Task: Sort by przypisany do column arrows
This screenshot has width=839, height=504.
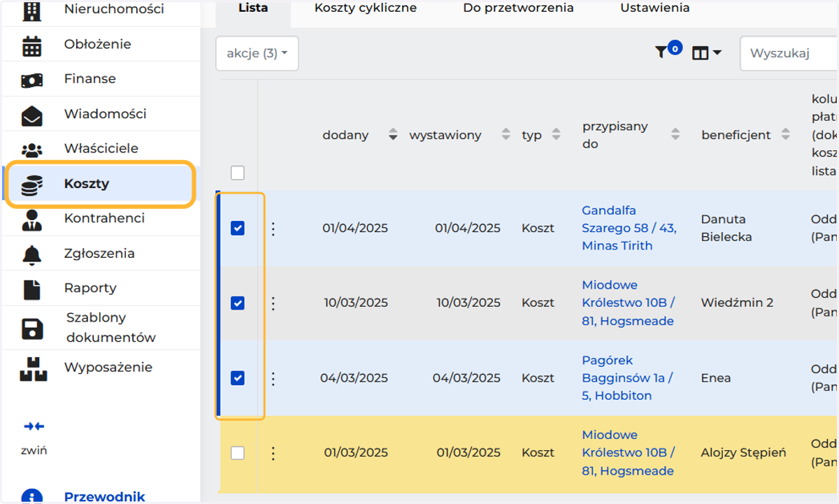Action: 675,135
